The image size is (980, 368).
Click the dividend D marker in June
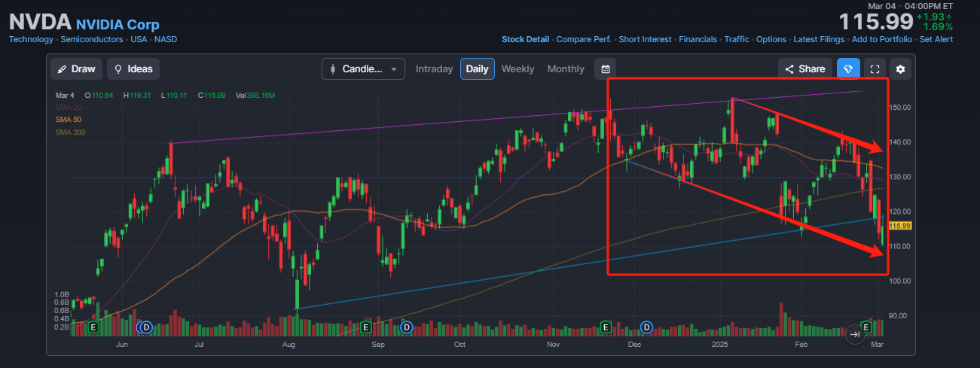[x=146, y=327]
